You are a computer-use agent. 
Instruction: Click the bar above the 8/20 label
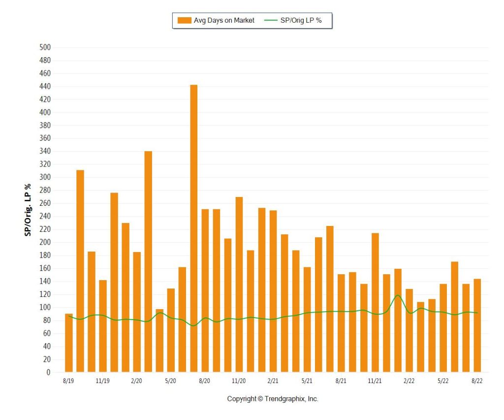pyautogui.click(x=205, y=291)
